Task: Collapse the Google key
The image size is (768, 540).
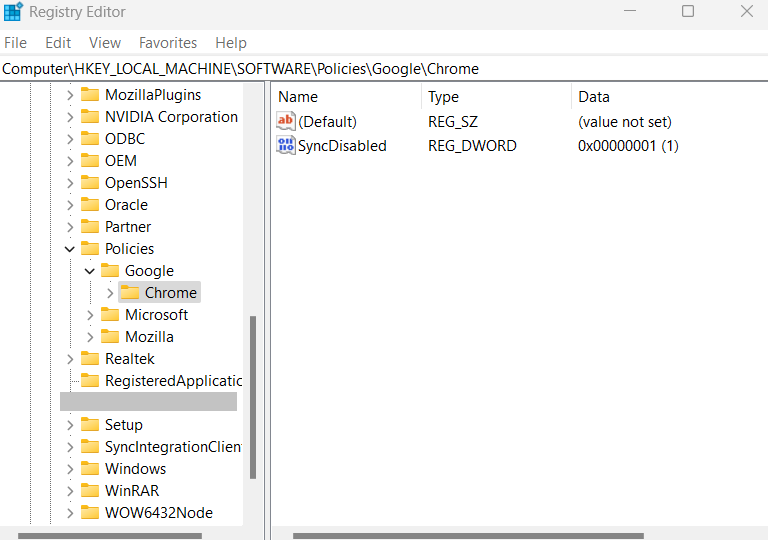Action: (x=90, y=271)
